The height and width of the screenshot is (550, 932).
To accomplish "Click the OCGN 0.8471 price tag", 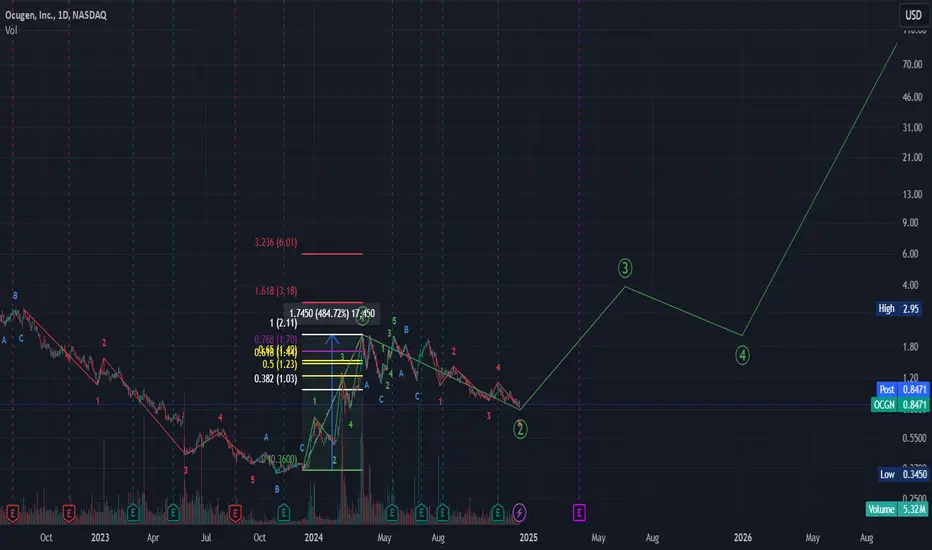I will (x=899, y=405).
